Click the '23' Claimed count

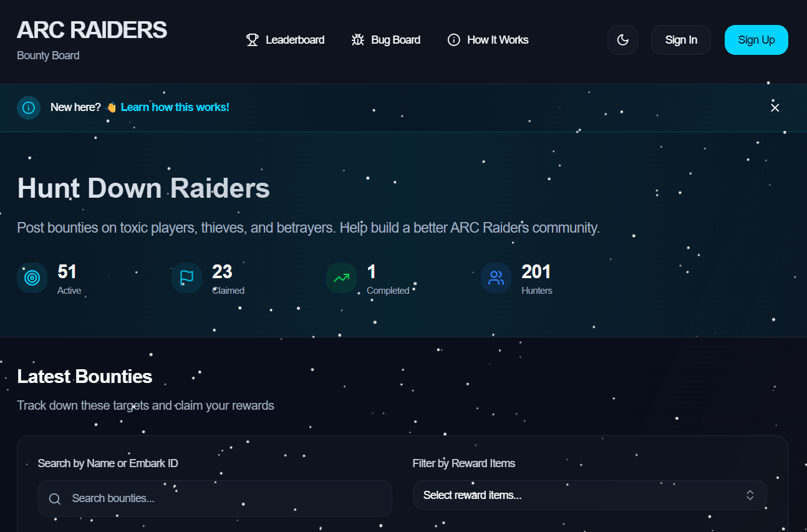(222, 272)
